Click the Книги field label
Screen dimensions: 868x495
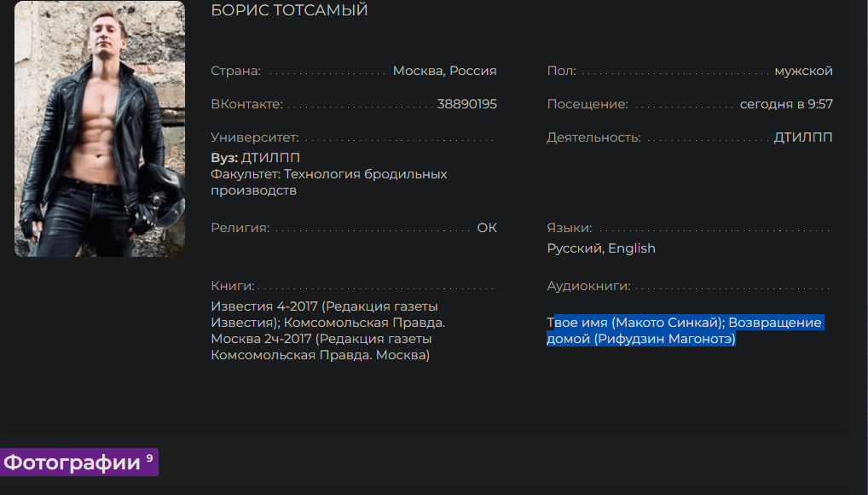[233, 286]
